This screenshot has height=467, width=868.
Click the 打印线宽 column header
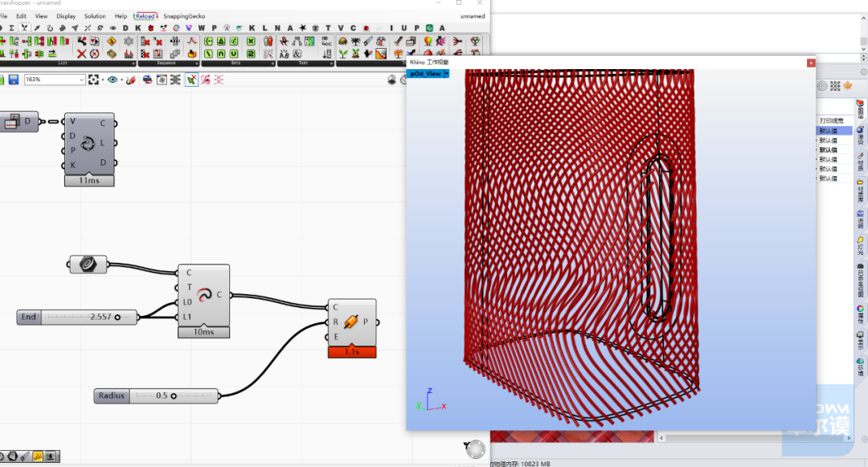832,121
